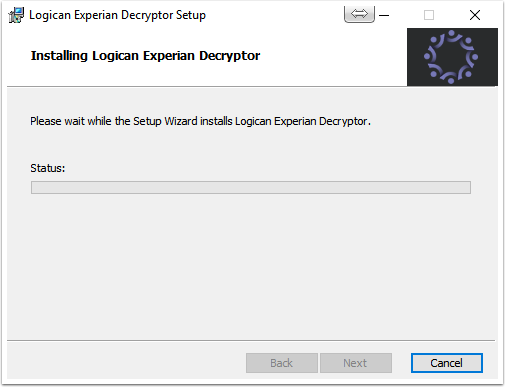This screenshot has width=505, height=387.
Task: Click the installation progress bar
Action: click(x=251, y=187)
